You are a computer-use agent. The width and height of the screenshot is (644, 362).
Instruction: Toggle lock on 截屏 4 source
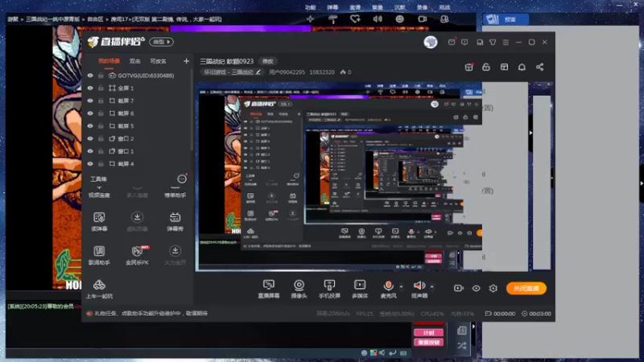click(101, 164)
